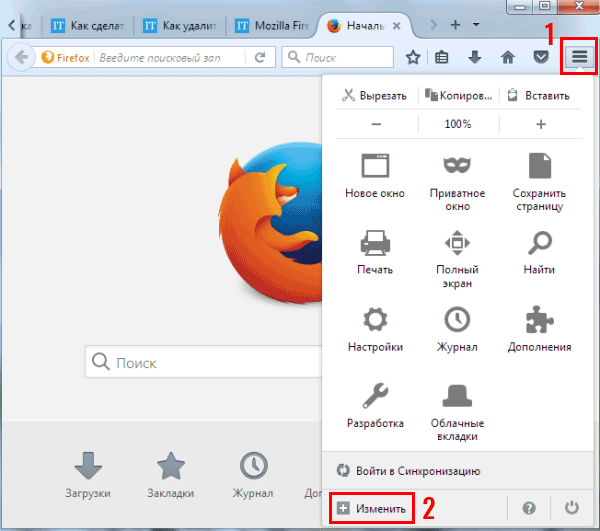Image resolution: width=600 pixels, height=531 pixels.
Task: Open a new tab with plus
Action: pyautogui.click(x=455, y=25)
